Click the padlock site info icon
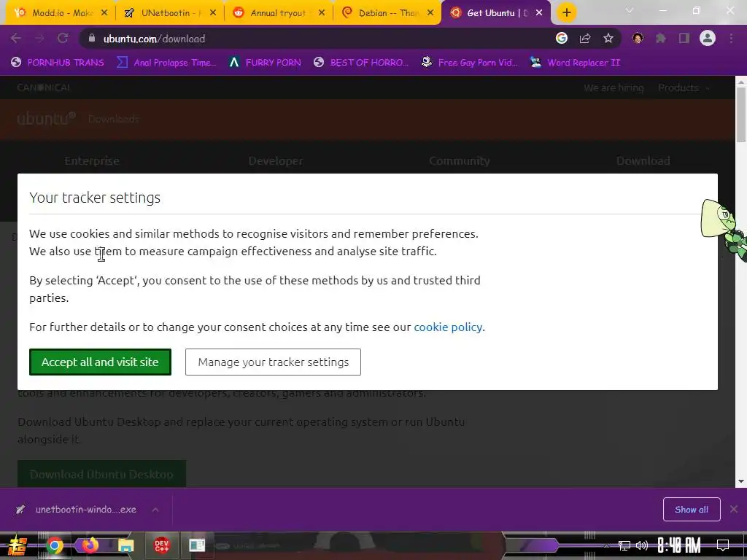 pyautogui.click(x=92, y=39)
